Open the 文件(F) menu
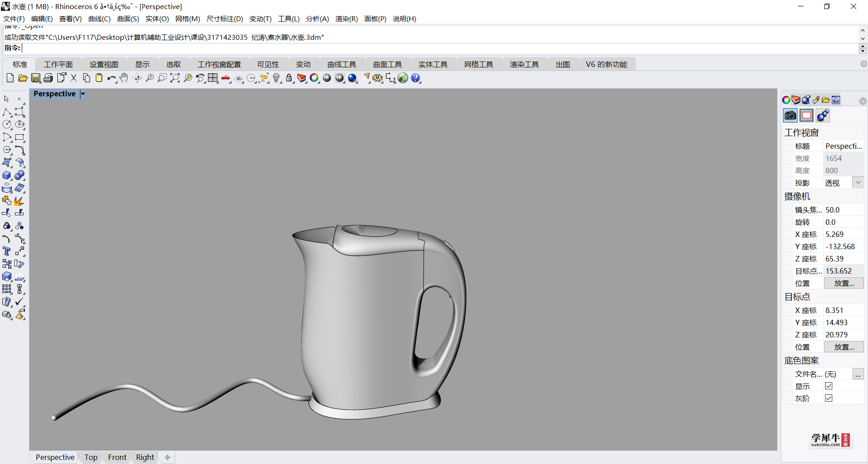The image size is (868, 464). point(14,19)
